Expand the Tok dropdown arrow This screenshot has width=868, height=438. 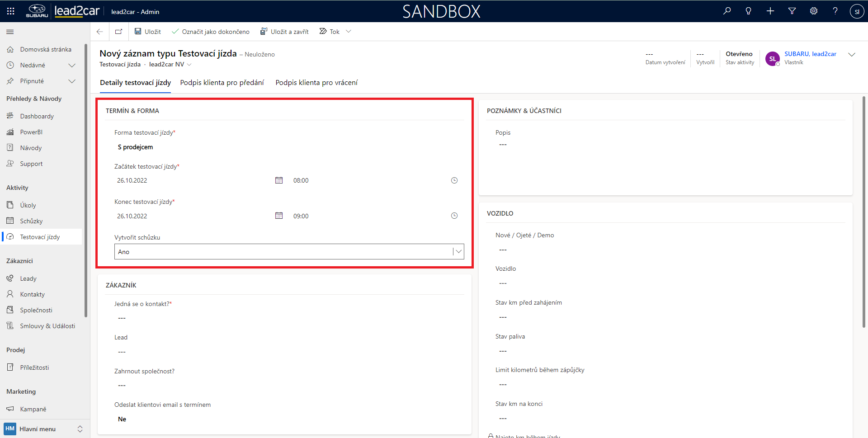coord(349,32)
